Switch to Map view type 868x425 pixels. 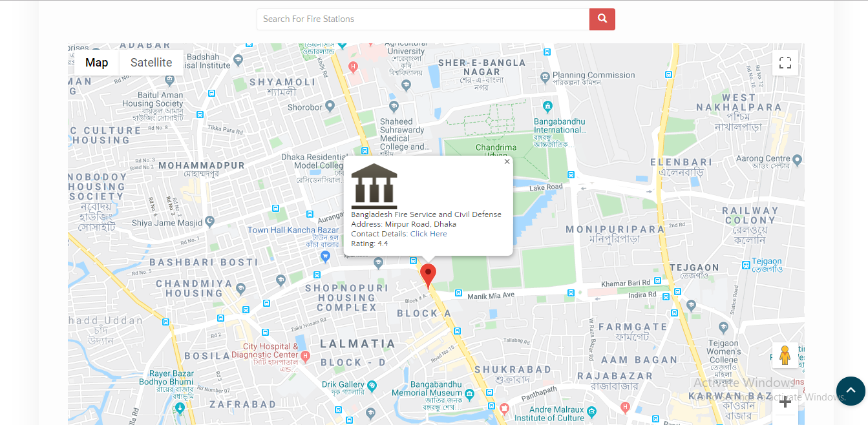click(96, 63)
